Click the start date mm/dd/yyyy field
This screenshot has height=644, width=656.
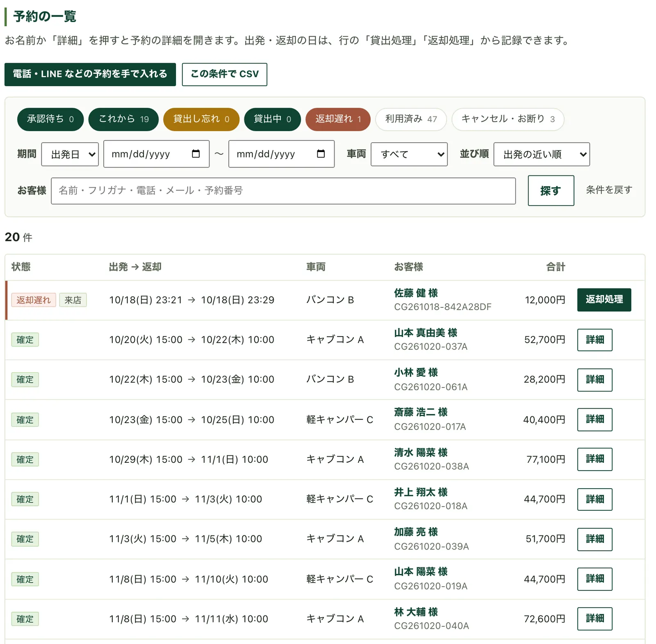(156, 154)
